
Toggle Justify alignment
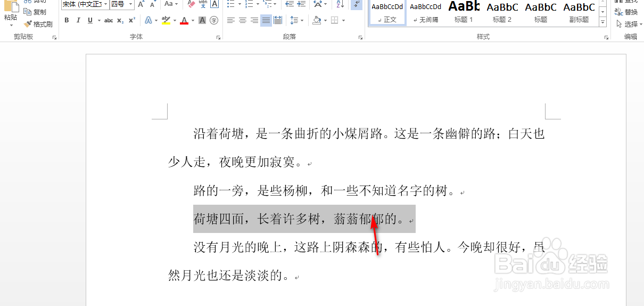tap(266, 20)
